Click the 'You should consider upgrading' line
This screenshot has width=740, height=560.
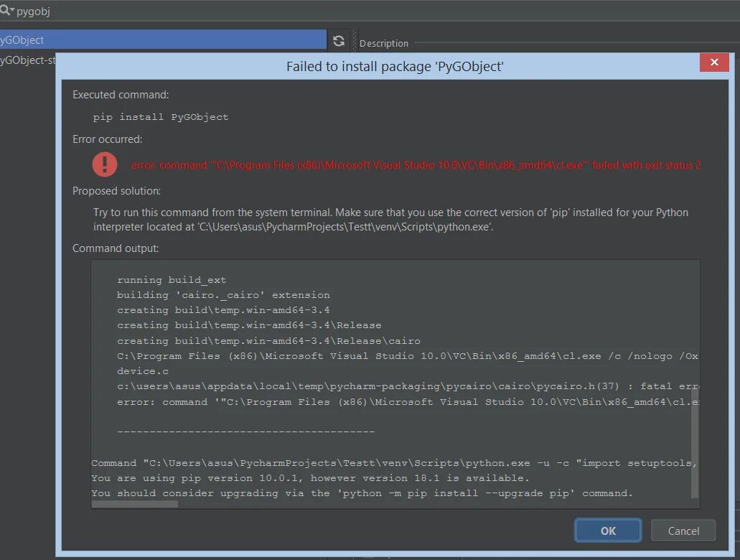click(362, 493)
